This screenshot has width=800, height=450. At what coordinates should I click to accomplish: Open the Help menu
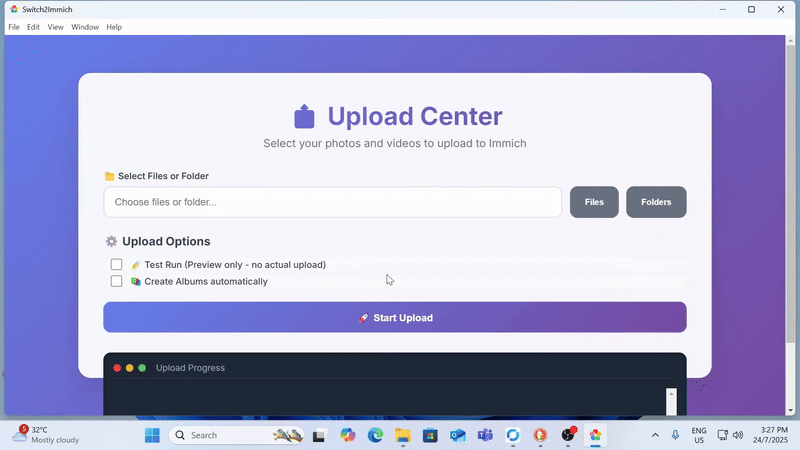(114, 27)
